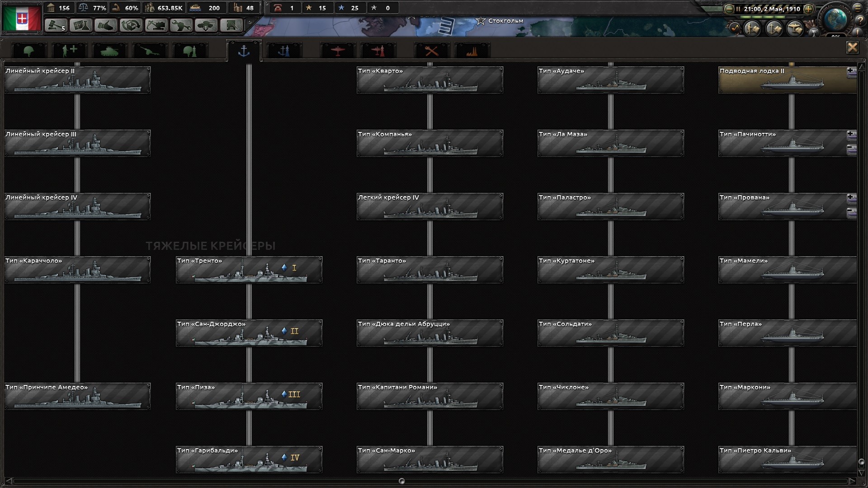Expand plus button on Тип «Пачинотти»
The height and width of the screenshot is (488, 868).
click(851, 135)
